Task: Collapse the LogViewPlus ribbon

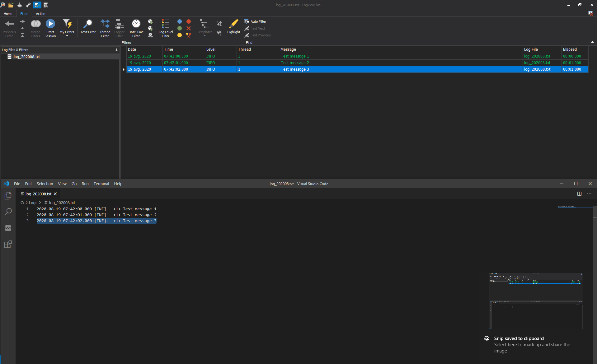Action: click(x=592, y=42)
